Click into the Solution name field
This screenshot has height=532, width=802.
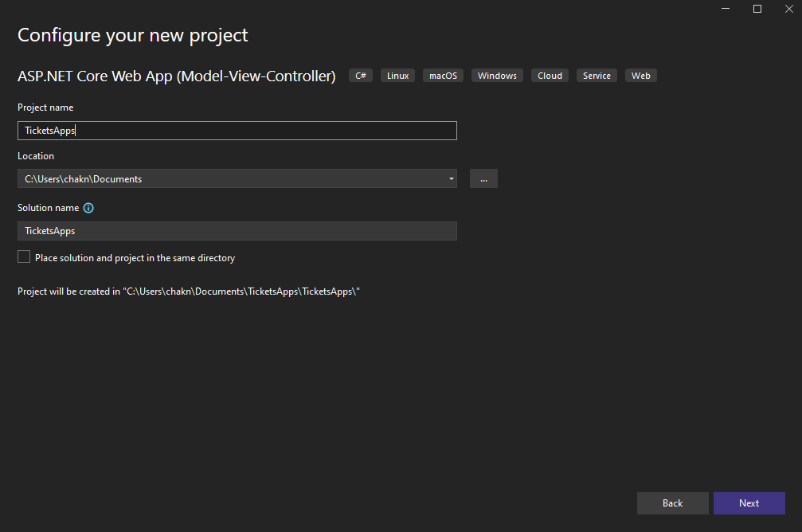pos(237,231)
